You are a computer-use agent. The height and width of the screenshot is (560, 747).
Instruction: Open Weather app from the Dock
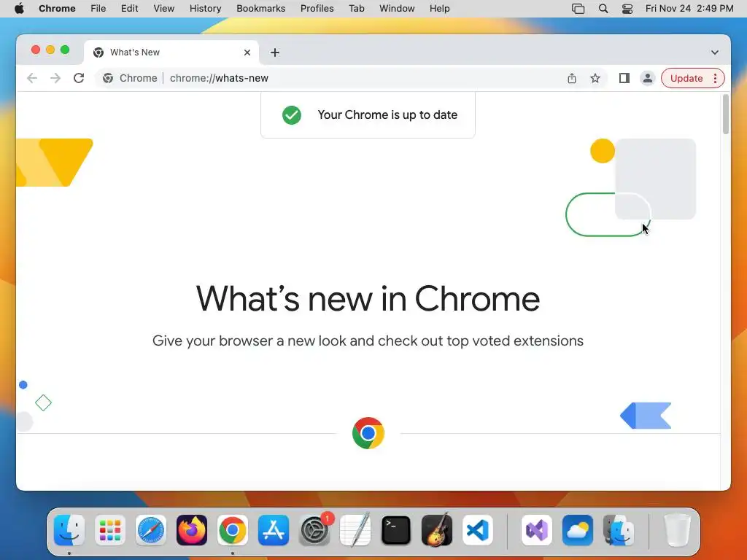[x=578, y=530]
